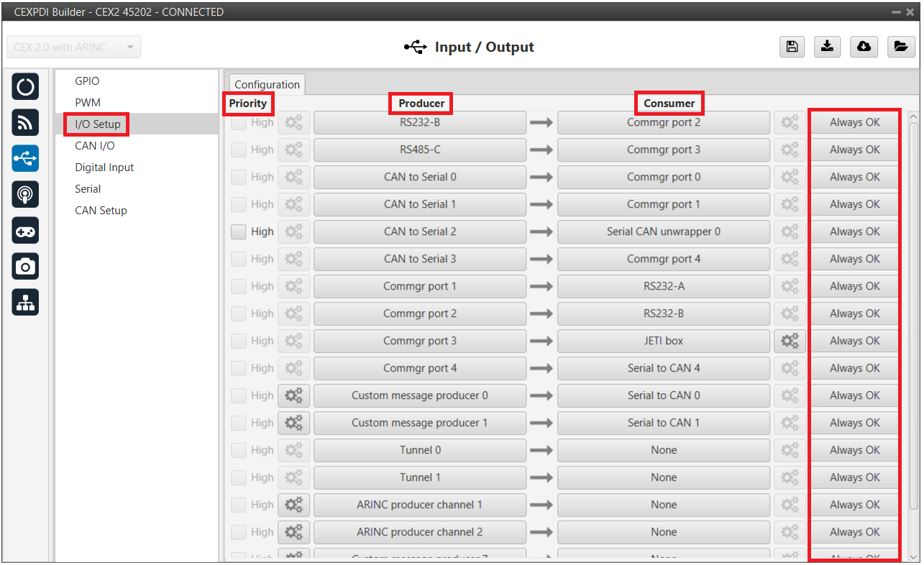The width and height of the screenshot is (924, 565).
Task: Enable High priority for CAN to Serial 2
Action: click(239, 231)
